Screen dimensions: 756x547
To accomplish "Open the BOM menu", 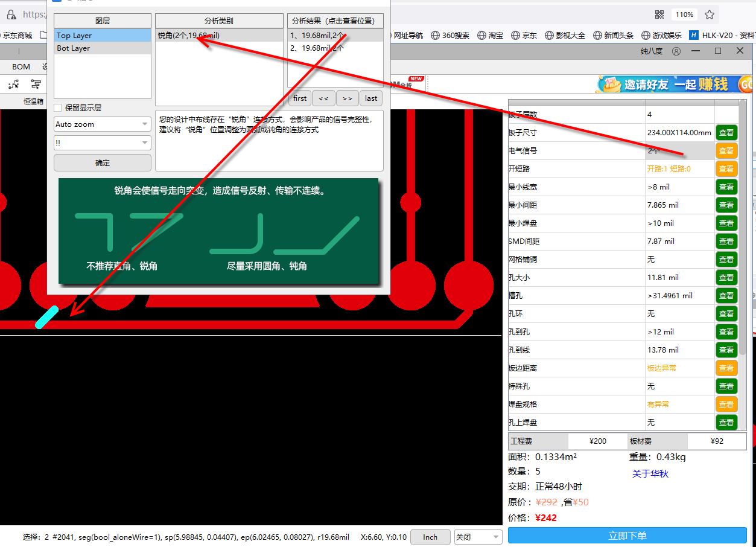I will [21, 67].
